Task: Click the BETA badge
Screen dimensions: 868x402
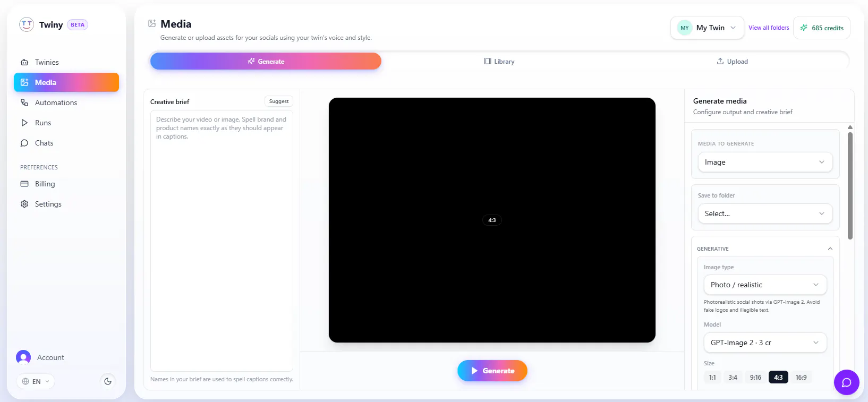Action: (78, 25)
